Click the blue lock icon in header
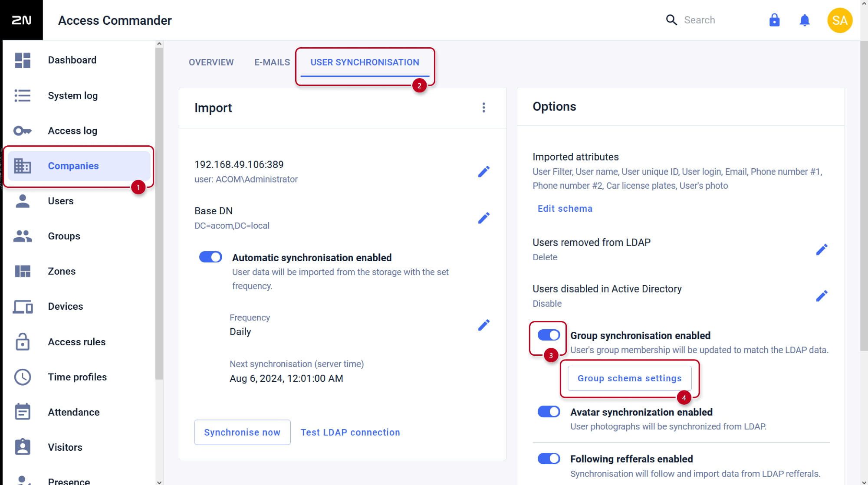Screen dimensions: 868x485 tap(774, 20)
